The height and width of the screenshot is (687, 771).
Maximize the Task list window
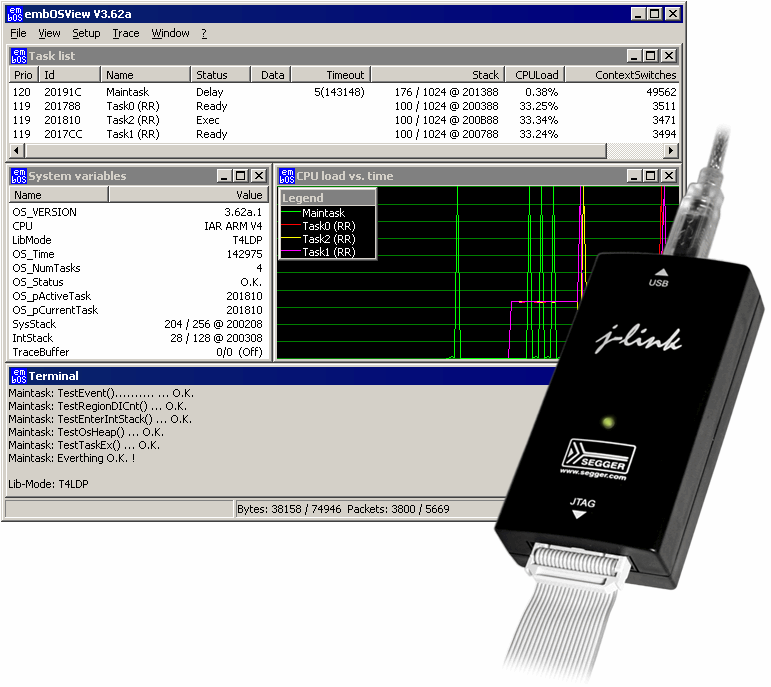point(651,56)
